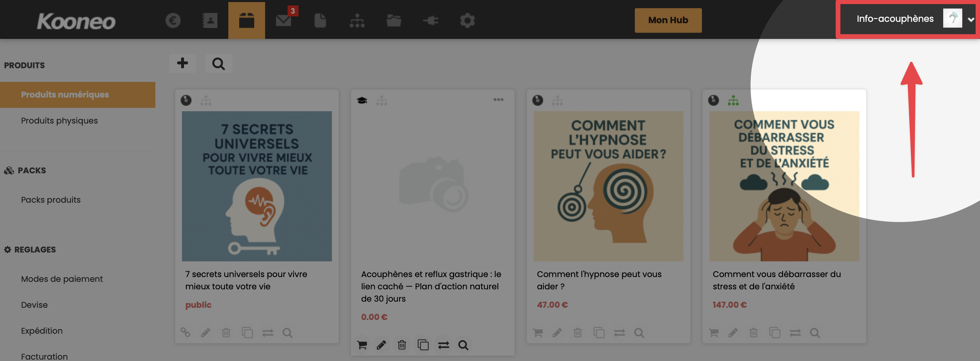The width and height of the screenshot is (980, 361).
Task: Open the products box icon in top navigation
Action: [246, 20]
